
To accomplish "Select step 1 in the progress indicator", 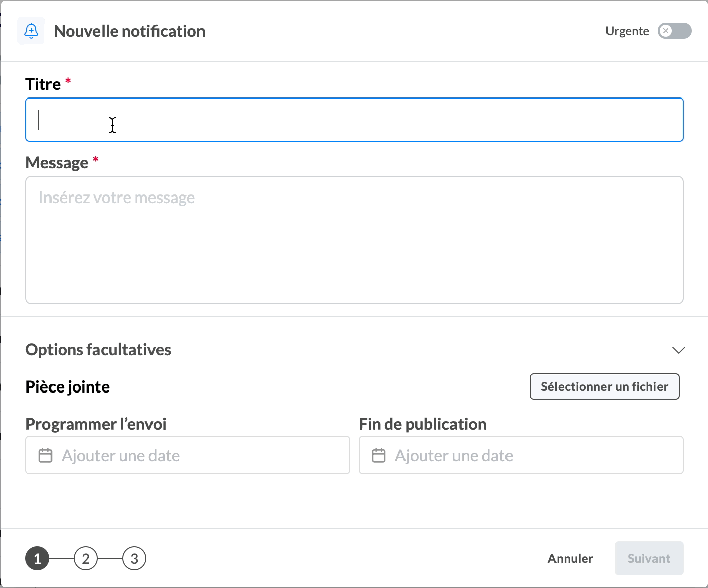I will [37, 558].
